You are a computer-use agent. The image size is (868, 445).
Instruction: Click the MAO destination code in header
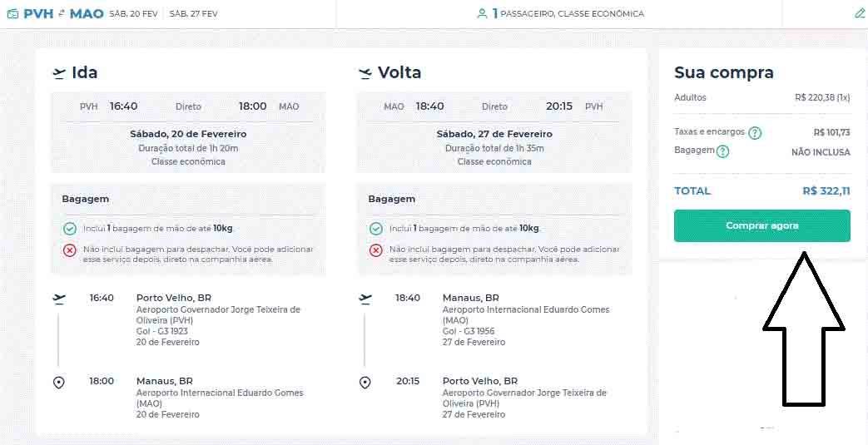87,13
